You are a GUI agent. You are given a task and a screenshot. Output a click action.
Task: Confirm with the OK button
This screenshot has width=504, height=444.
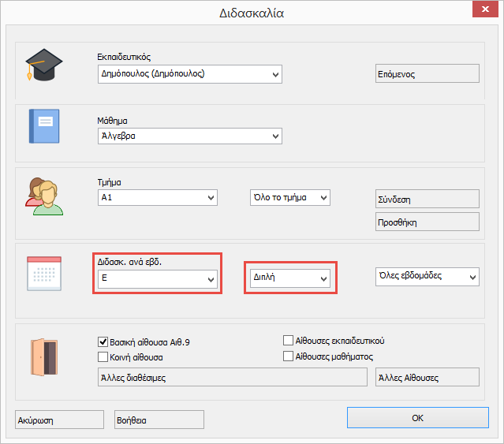click(x=417, y=418)
